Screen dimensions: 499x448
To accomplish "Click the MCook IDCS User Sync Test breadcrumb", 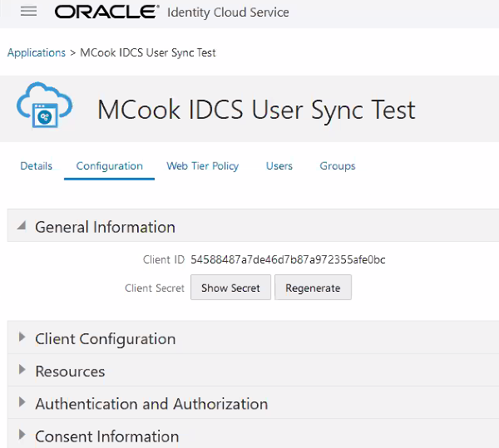I will (x=148, y=52).
